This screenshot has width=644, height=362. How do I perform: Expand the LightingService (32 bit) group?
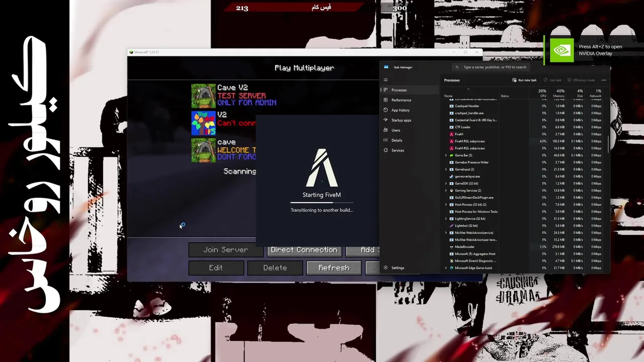point(446,219)
